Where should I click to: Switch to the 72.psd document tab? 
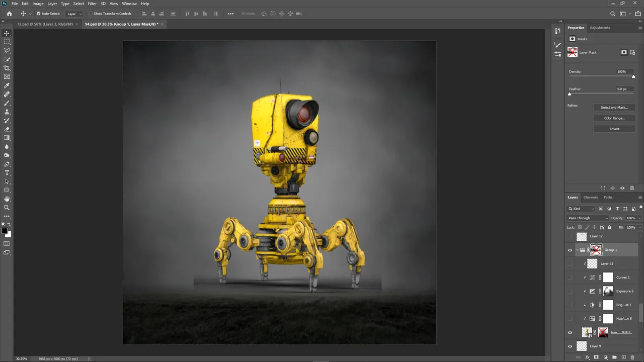[45, 24]
